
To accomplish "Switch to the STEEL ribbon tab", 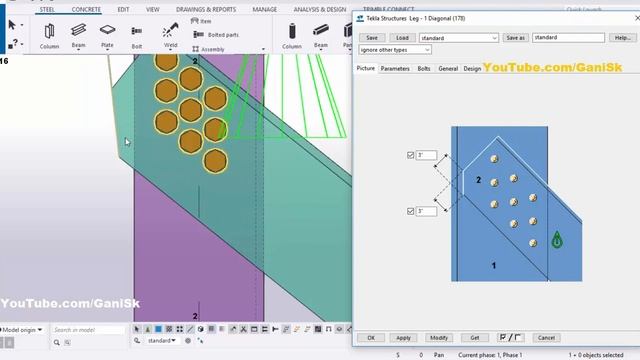I will click(47, 9).
